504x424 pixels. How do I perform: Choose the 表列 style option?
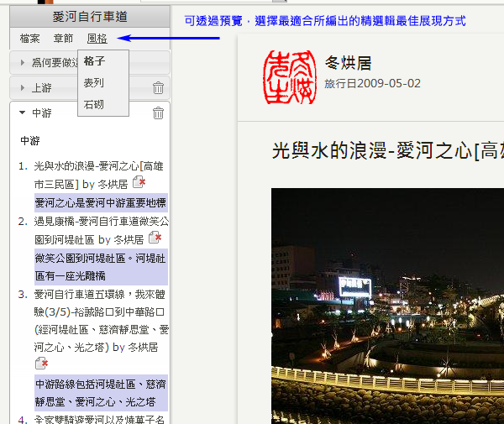pyautogui.click(x=94, y=83)
